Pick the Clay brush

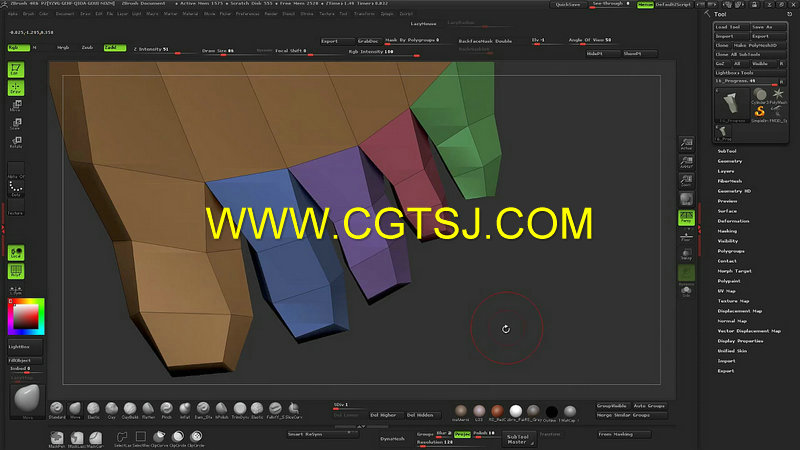(x=112, y=410)
